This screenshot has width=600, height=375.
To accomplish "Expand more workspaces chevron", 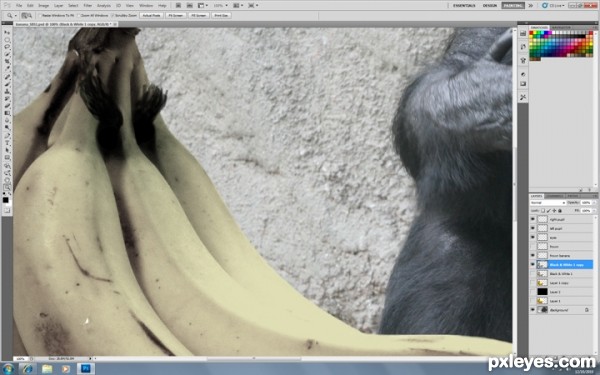I will [x=531, y=5].
